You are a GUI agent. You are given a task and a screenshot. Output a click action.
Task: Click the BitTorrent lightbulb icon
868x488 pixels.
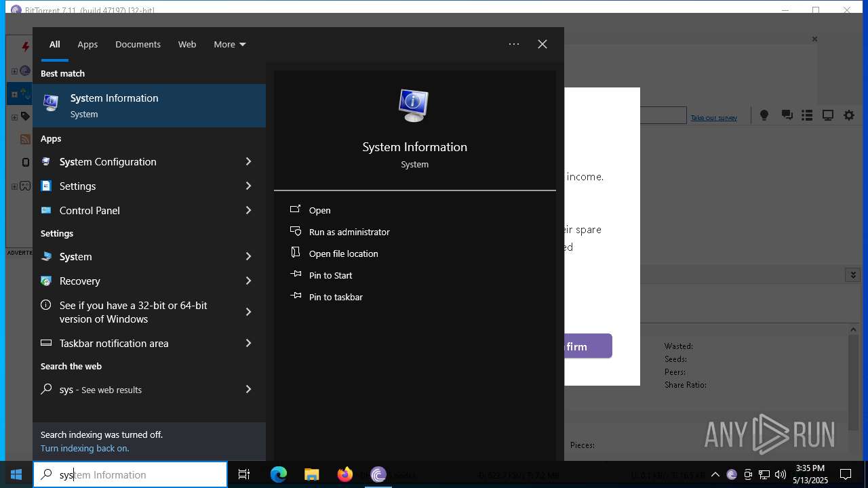tap(764, 115)
